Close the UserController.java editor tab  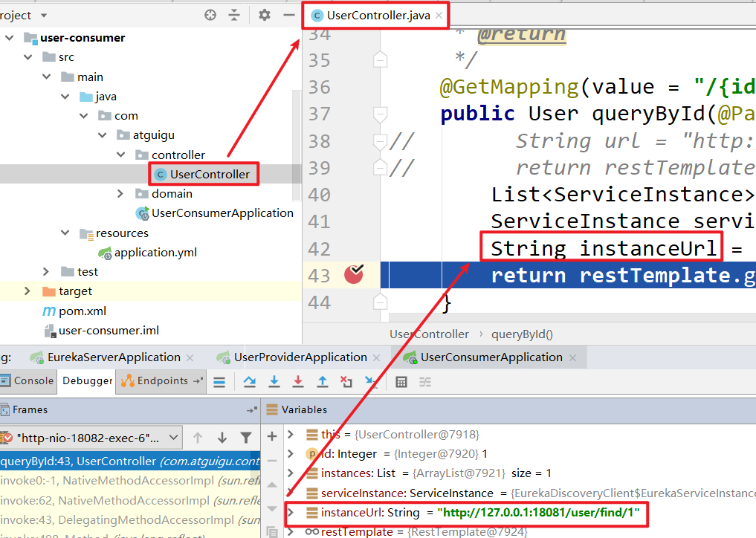click(x=439, y=15)
